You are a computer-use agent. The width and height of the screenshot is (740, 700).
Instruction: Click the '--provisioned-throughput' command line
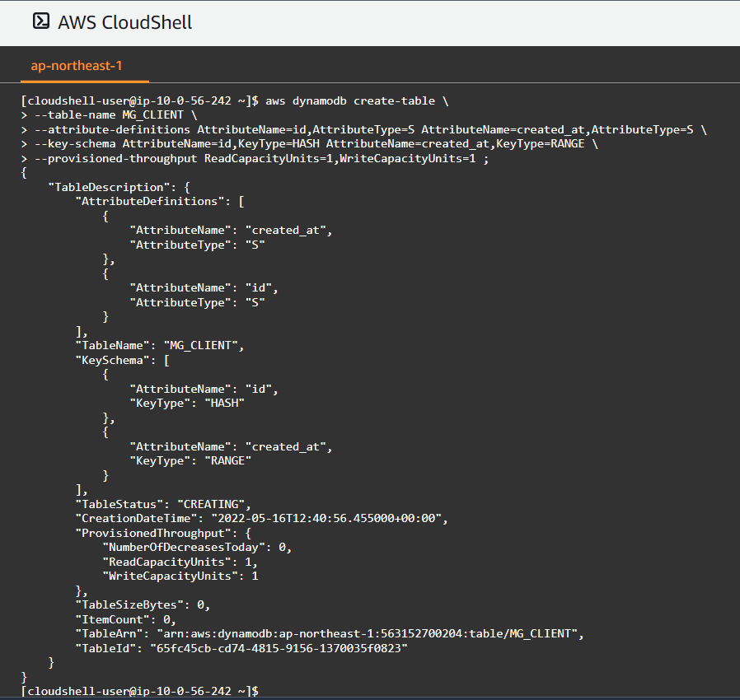click(255, 158)
